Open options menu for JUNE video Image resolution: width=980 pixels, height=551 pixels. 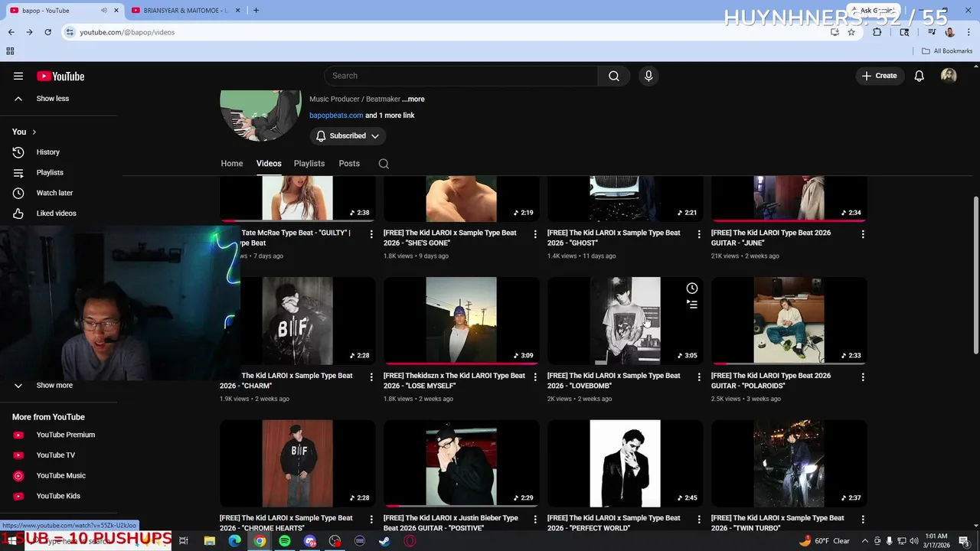pos(863,234)
